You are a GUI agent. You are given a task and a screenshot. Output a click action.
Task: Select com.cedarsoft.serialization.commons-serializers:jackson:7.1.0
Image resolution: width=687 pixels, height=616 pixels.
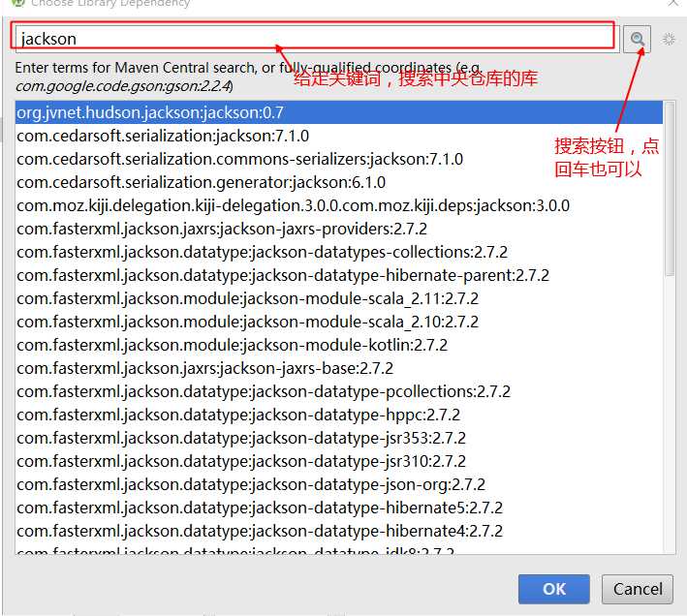point(339,159)
